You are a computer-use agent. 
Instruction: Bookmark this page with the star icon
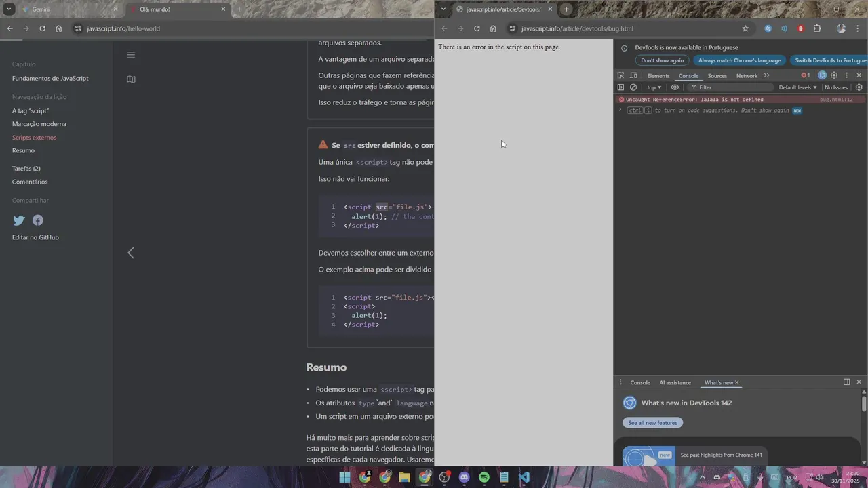coord(745,28)
